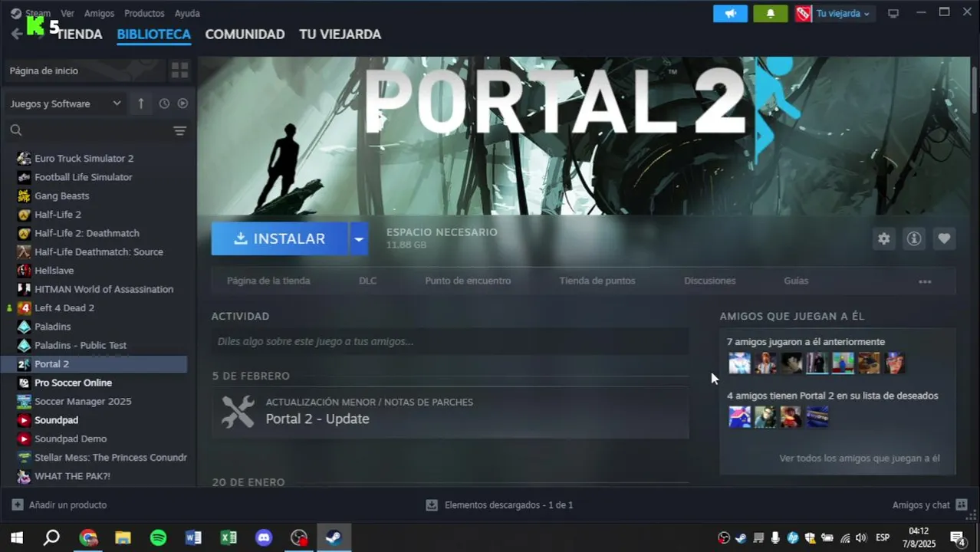
Task: Open the Ayuda menu
Action: click(x=187, y=13)
